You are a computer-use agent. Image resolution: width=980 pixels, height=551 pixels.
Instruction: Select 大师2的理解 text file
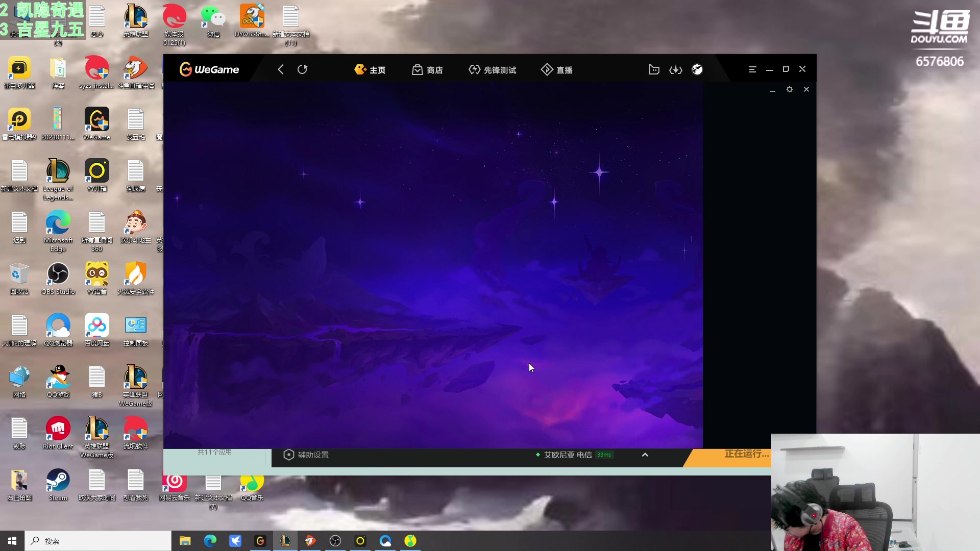pos(19,331)
